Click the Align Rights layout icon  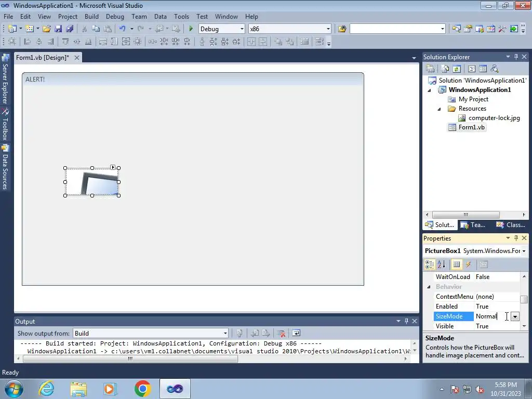[x=50, y=42]
